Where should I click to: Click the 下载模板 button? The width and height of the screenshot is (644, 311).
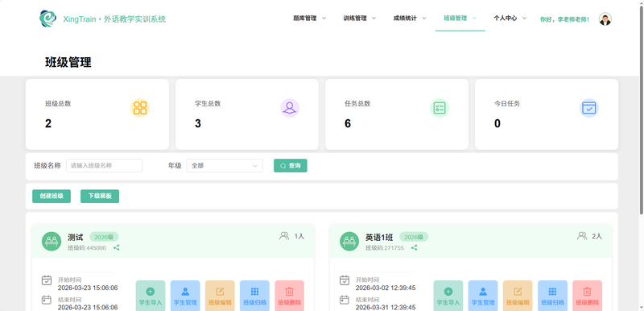coord(100,196)
